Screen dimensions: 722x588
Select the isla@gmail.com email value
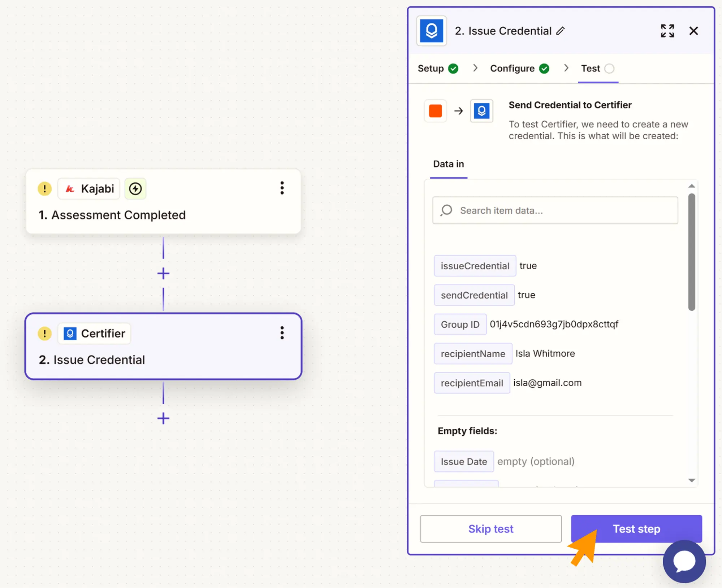click(548, 383)
